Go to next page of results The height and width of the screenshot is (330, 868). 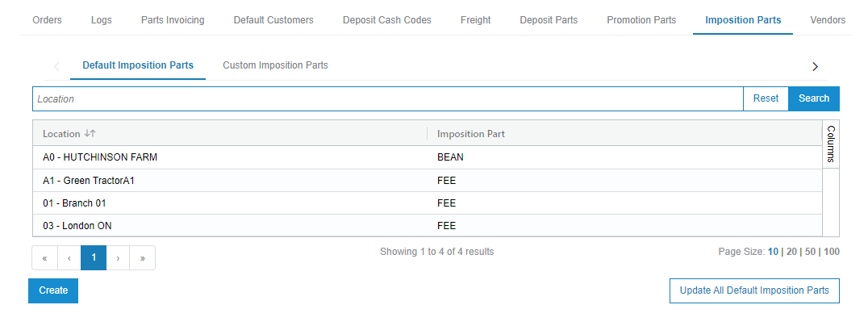118,258
